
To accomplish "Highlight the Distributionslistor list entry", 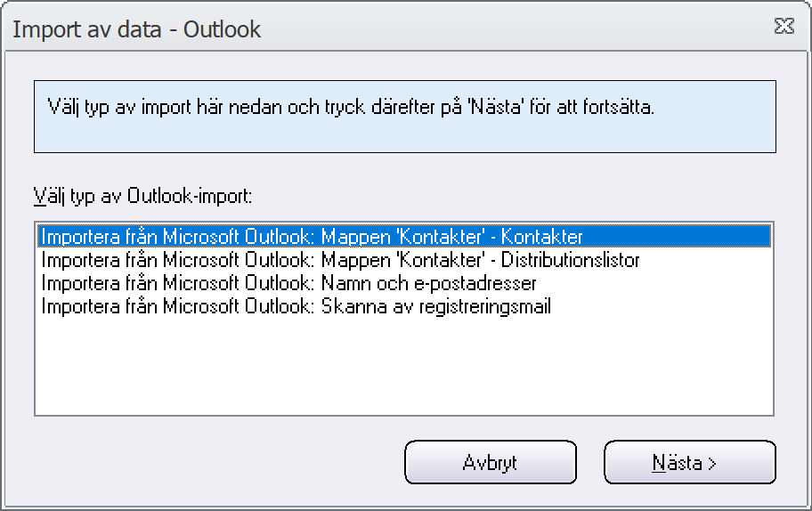I will point(404,260).
